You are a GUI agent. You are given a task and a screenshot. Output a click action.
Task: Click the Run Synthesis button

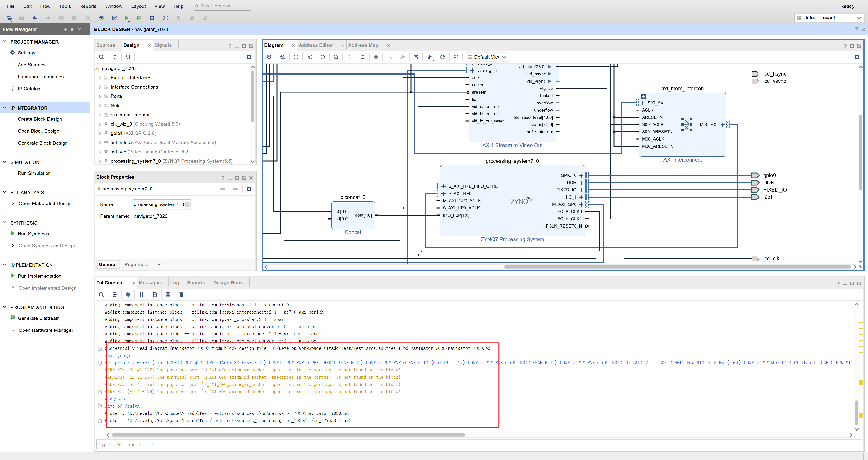(x=33, y=233)
